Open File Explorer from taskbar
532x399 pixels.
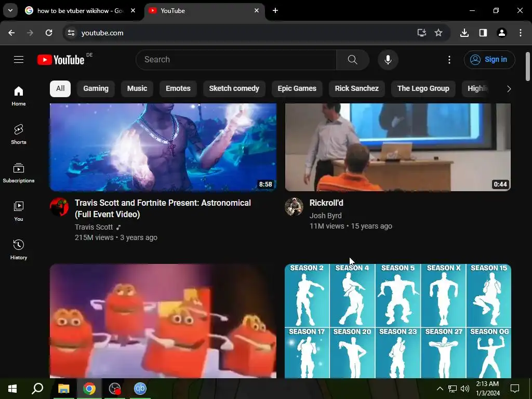pyautogui.click(x=63, y=389)
